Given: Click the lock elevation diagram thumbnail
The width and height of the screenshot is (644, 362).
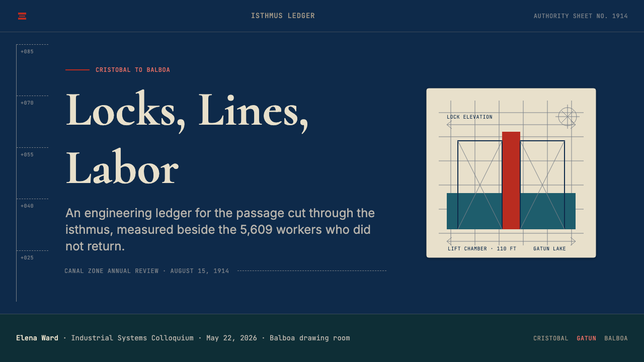Looking at the screenshot, I should pos(511,173).
